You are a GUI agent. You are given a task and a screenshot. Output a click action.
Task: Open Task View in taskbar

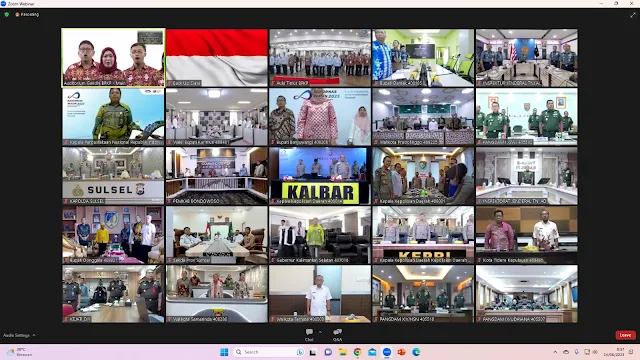pos(313,352)
